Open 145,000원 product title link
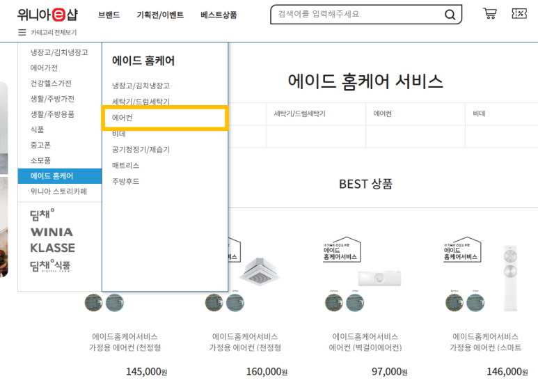This screenshot has width=538, height=392. pyautogui.click(x=125, y=342)
